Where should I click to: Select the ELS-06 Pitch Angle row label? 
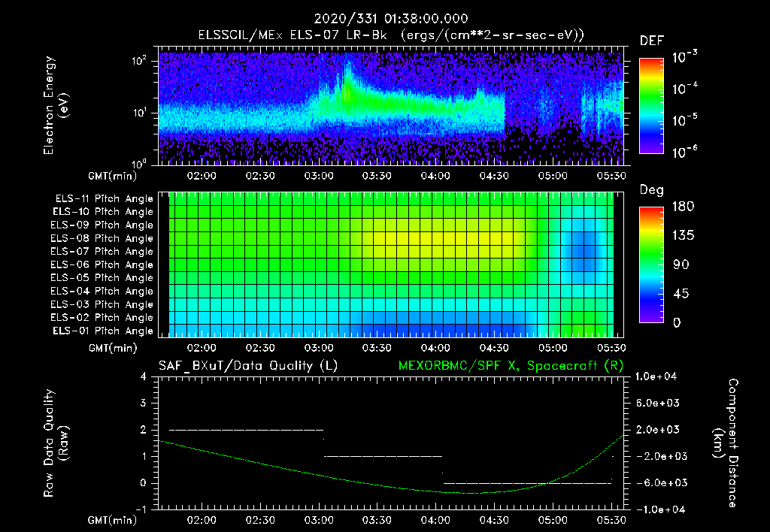click(x=102, y=264)
